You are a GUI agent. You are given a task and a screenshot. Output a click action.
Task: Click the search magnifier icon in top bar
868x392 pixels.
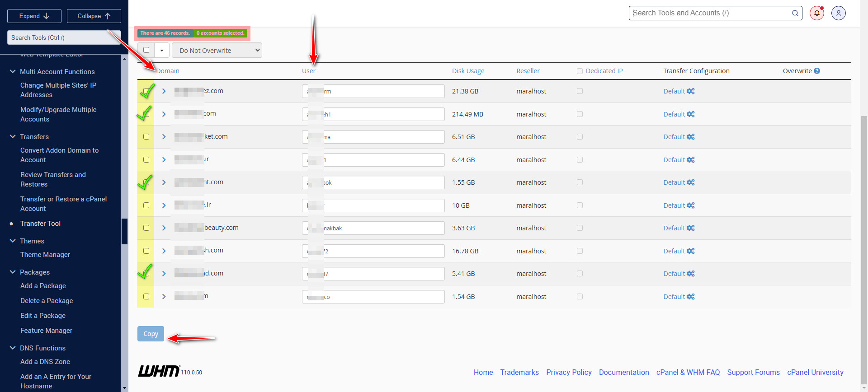coord(795,13)
